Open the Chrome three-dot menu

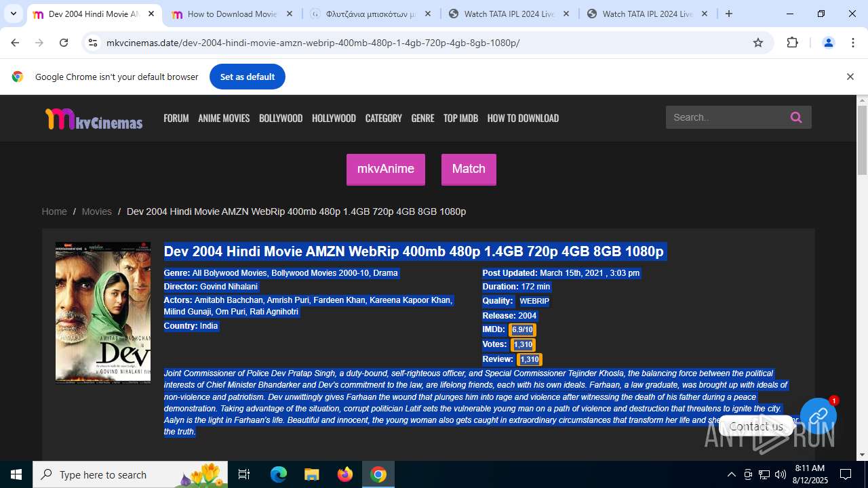point(852,43)
